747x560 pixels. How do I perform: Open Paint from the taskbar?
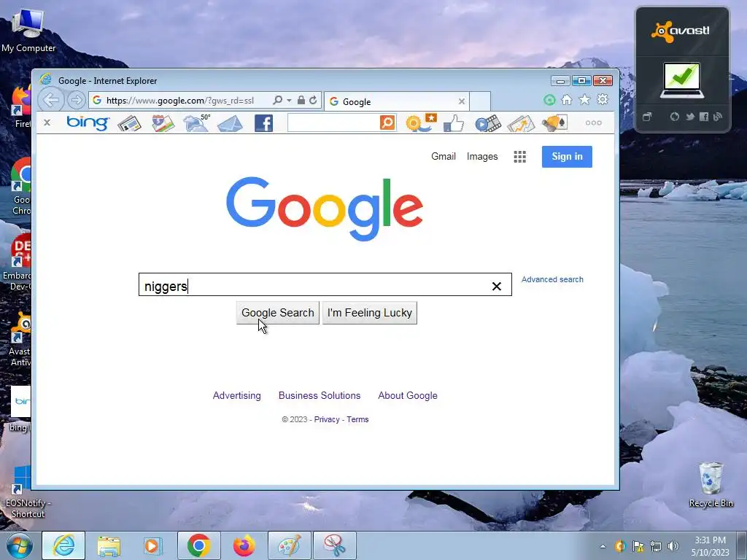tap(289, 545)
